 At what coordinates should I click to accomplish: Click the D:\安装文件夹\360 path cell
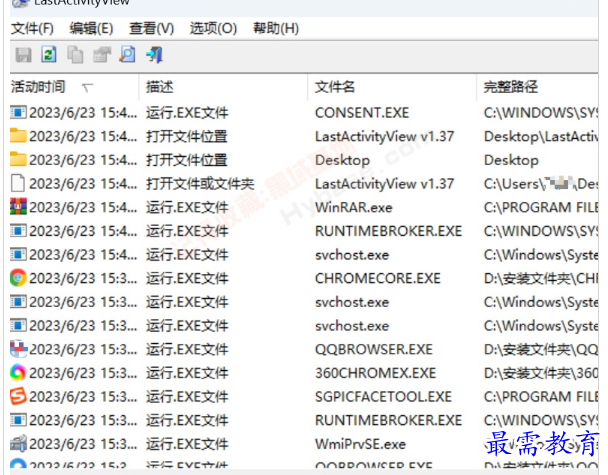541,373
